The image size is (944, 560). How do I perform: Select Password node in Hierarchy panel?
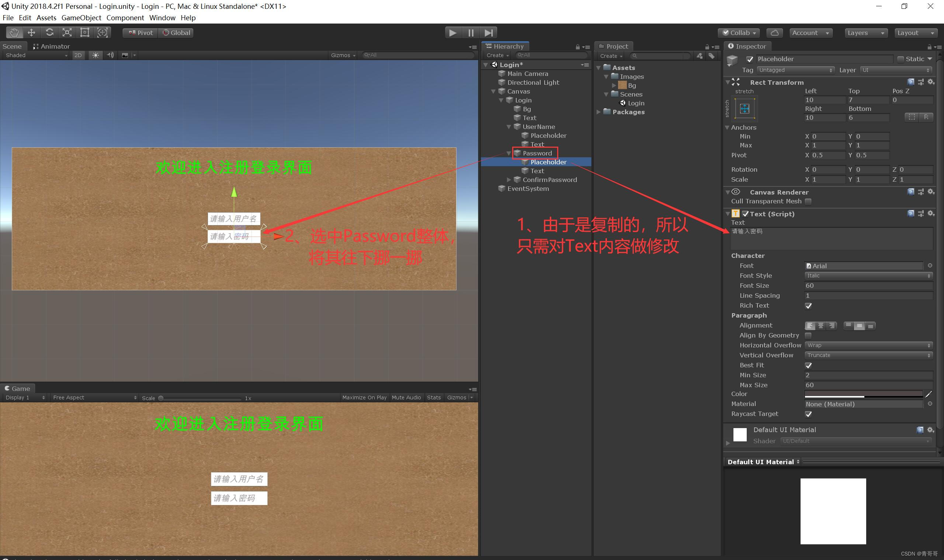pos(537,153)
